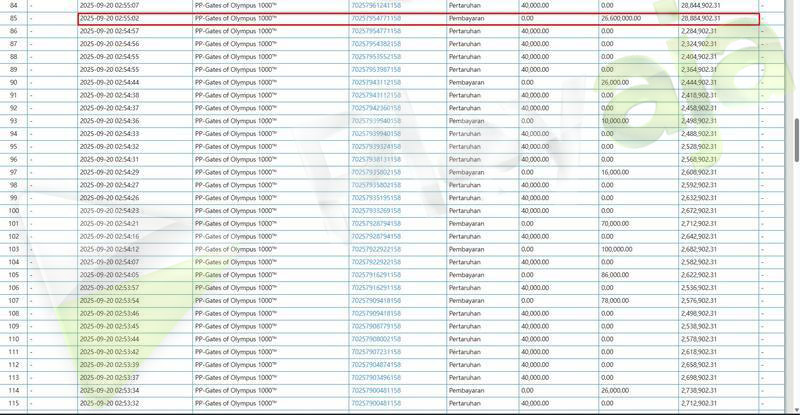Click transaction ID link in row 115

point(376,403)
